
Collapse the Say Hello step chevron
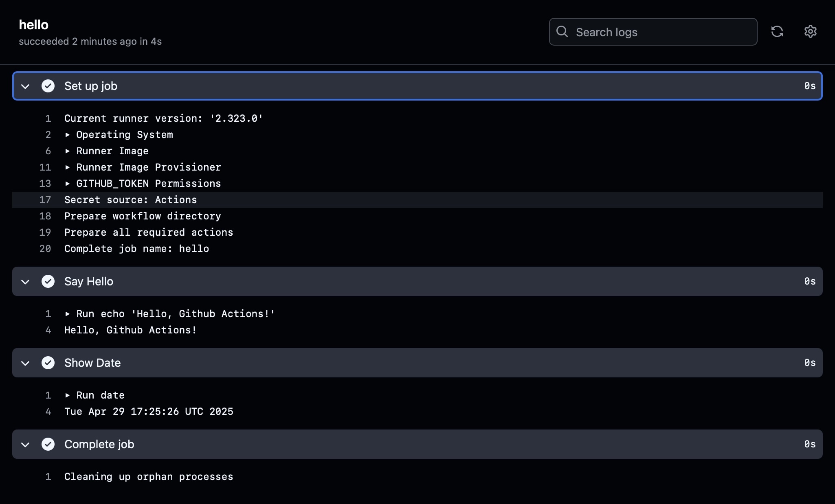(x=25, y=282)
